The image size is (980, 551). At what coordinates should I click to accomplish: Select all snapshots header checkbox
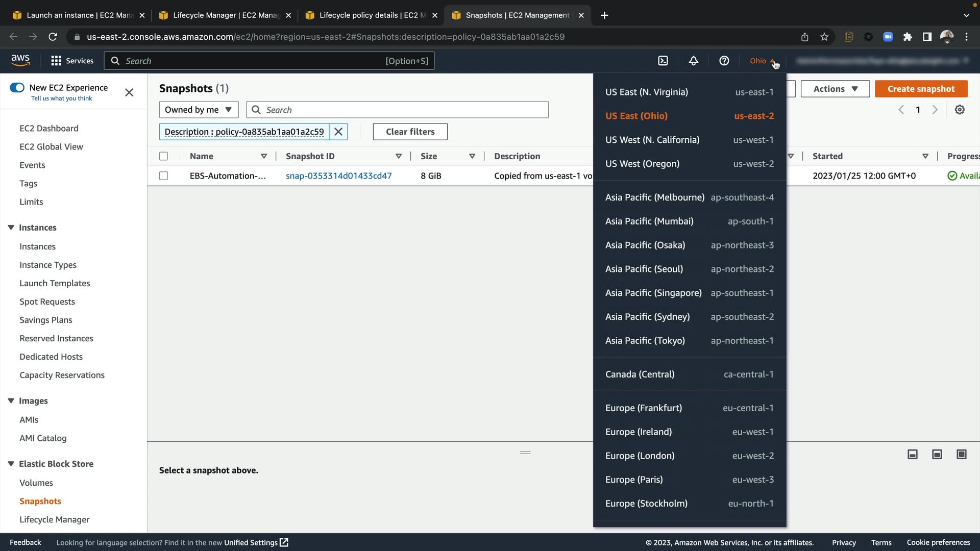[x=163, y=156]
